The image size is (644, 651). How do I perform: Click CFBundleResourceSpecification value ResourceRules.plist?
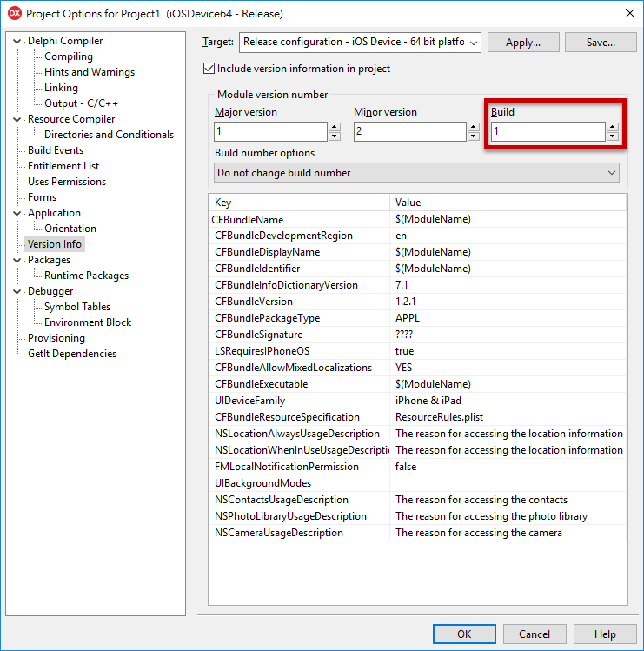[x=508, y=417]
